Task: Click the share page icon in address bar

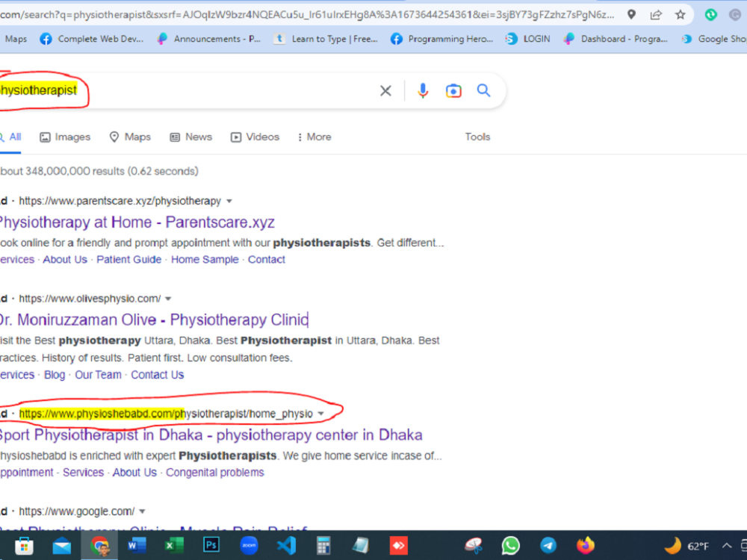Action: (656, 15)
